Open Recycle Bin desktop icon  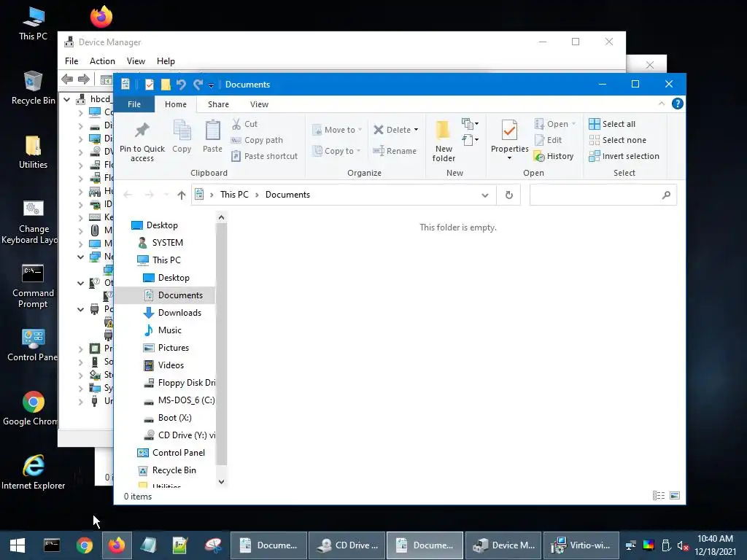(33, 88)
